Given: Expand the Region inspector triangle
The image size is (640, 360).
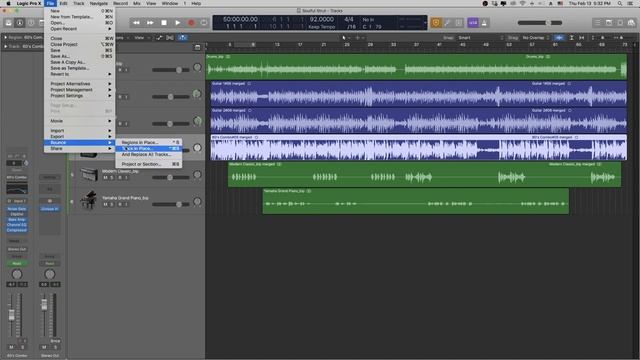Looking at the screenshot, I should pyautogui.click(x=6, y=37).
